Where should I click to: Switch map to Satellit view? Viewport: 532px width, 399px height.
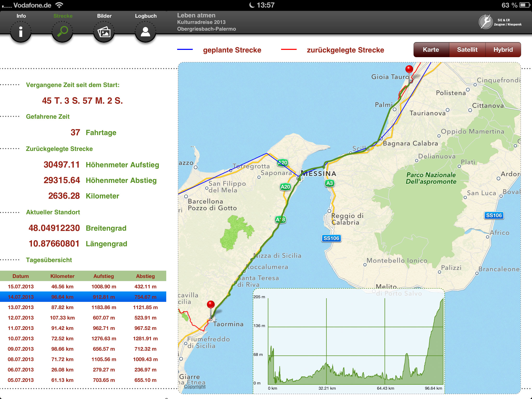coord(467,50)
